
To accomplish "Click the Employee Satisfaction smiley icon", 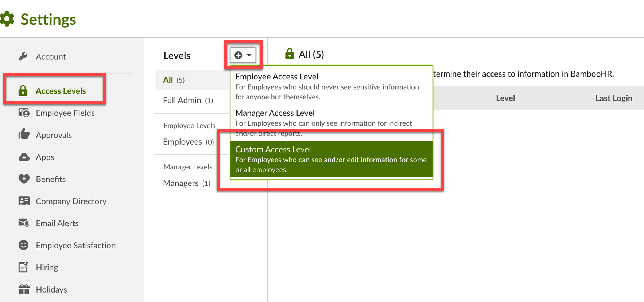I will [x=24, y=245].
